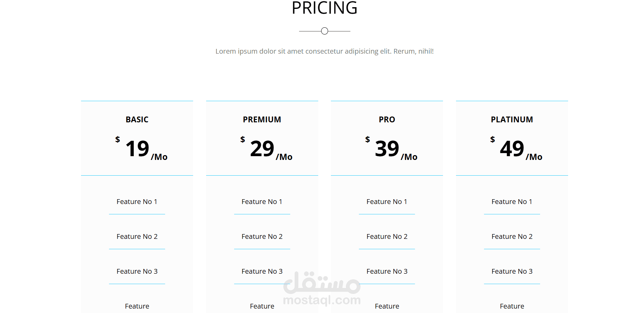Click the circle ornament under the Pricing heading
The width and height of the screenshot is (644, 313).
point(324,31)
